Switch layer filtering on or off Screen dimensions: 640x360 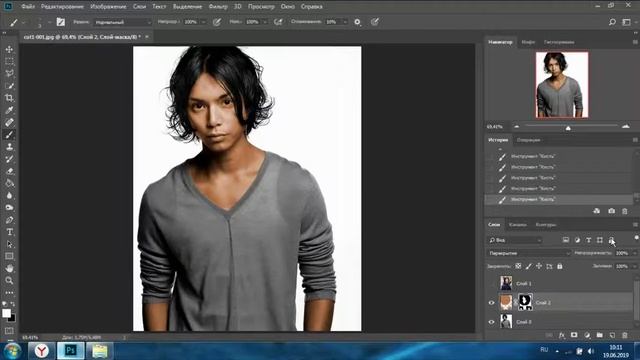tap(636, 238)
